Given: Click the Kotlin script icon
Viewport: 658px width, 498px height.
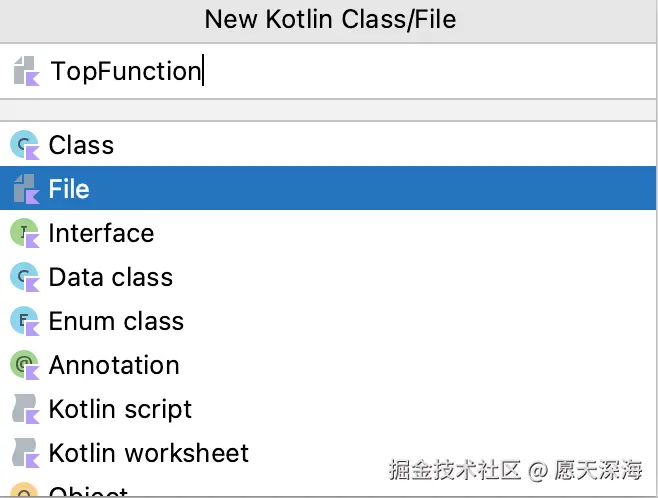Looking at the screenshot, I should pos(24,410).
